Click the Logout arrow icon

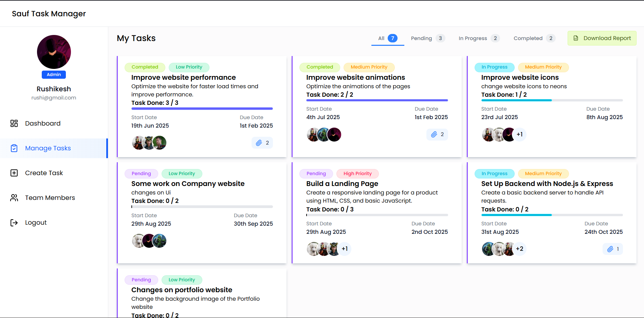(x=14, y=222)
